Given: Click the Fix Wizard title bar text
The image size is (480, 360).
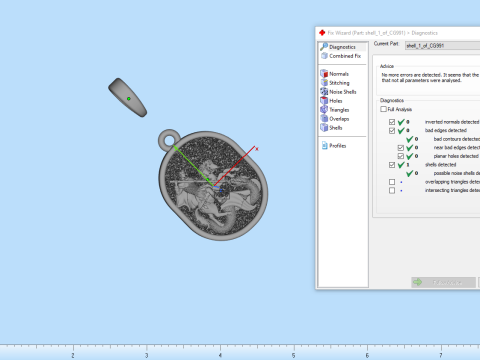Looking at the screenshot, I should pyautogui.click(x=382, y=33).
